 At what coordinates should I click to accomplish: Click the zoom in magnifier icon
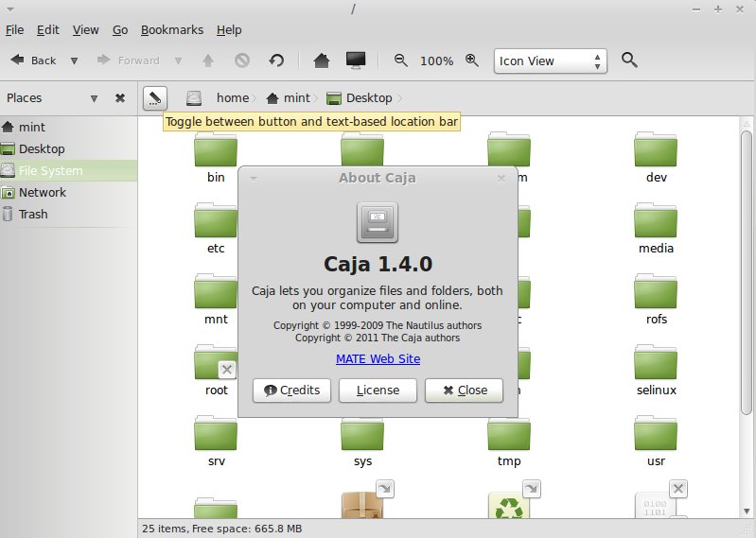(472, 61)
